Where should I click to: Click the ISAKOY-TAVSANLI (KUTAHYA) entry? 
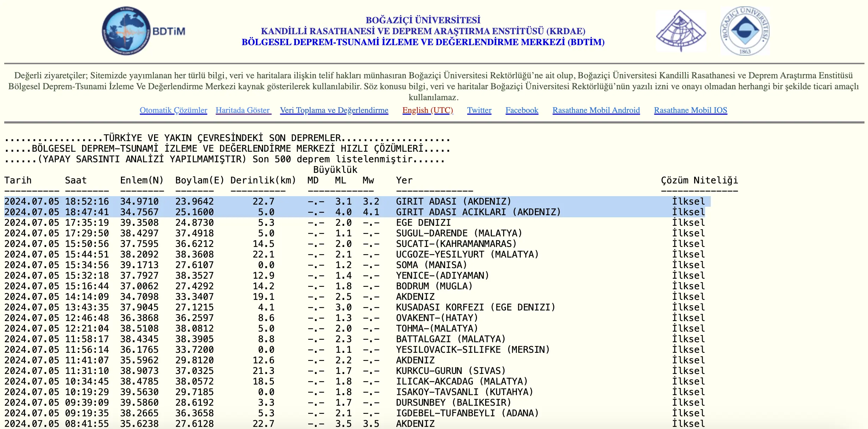[x=464, y=392]
